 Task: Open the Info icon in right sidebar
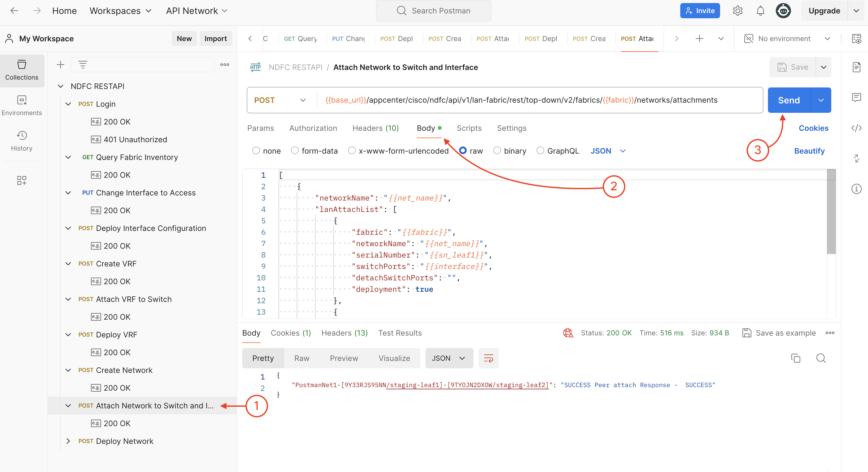[x=856, y=189]
